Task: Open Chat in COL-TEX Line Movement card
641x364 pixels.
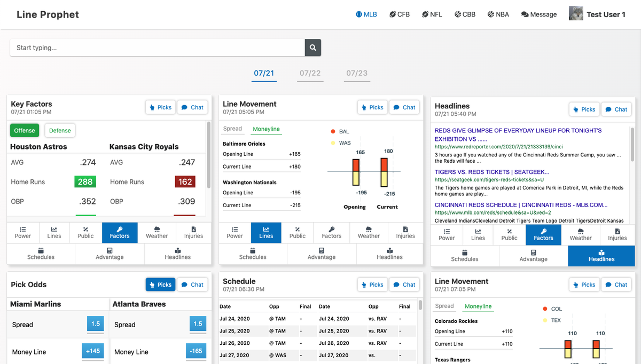Action: tap(616, 284)
